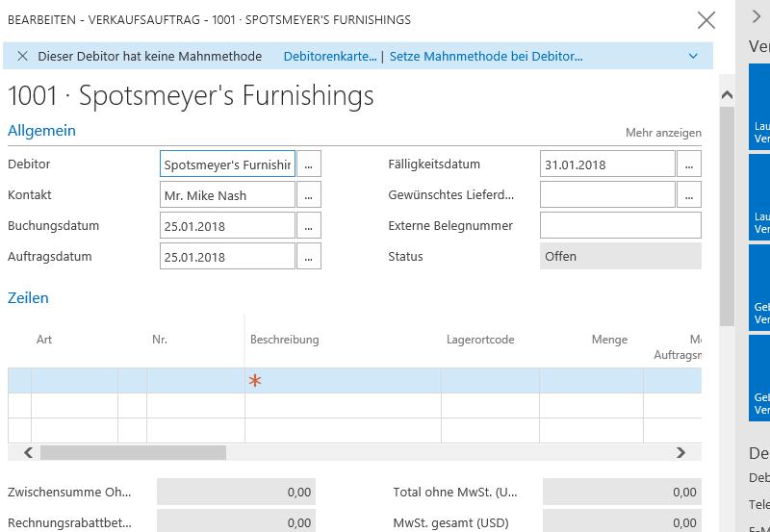Click the Auftragsdatum date field

pos(227,256)
